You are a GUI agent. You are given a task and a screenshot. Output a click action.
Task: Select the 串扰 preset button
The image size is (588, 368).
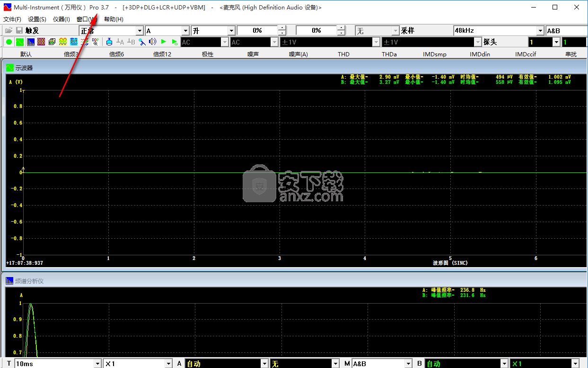571,54
